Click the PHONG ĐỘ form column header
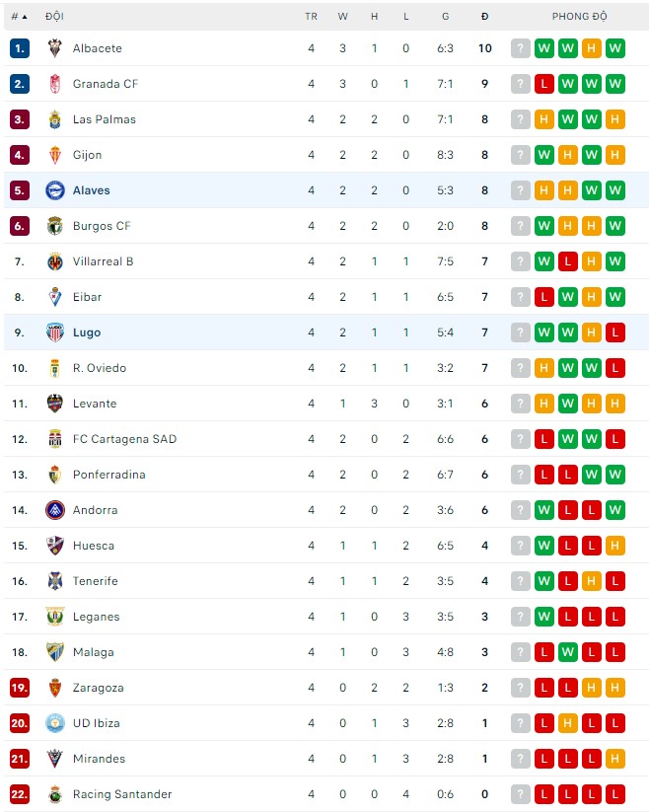Screen dimensions: 649x812 tap(579, 17)
